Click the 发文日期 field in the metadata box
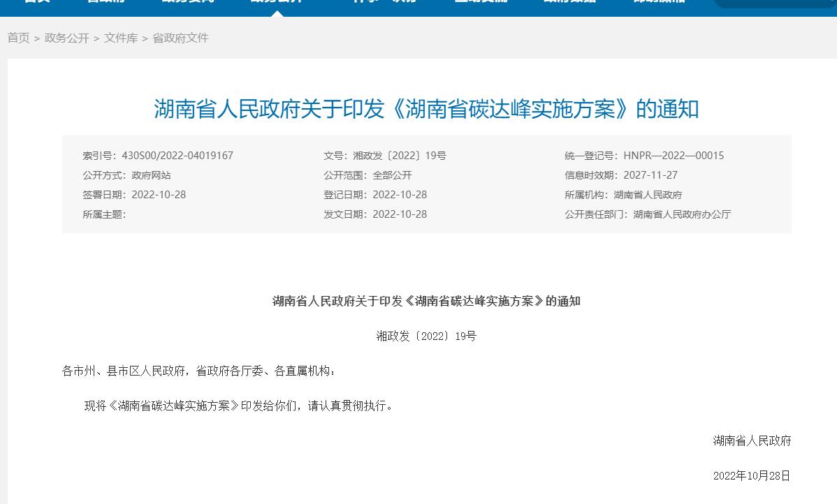Screen dimensions: 837x504 coord(375,214)
